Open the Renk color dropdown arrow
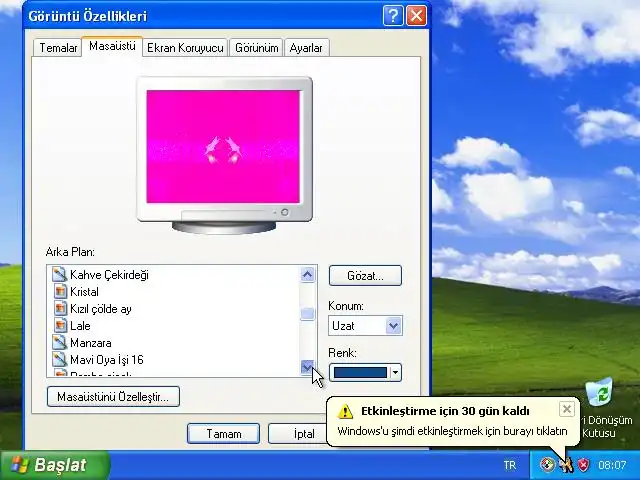This screenshot has width=640, height=480. (395, 372)
